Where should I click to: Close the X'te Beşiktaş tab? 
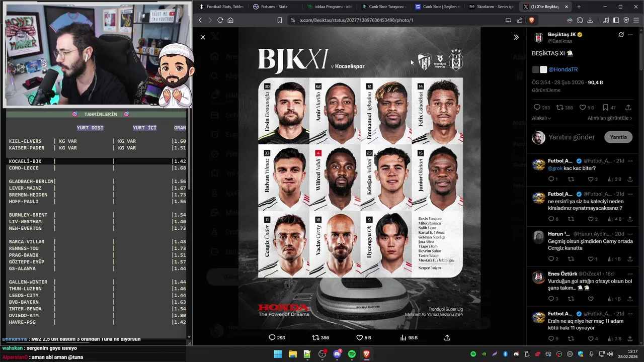click(567, 7)
